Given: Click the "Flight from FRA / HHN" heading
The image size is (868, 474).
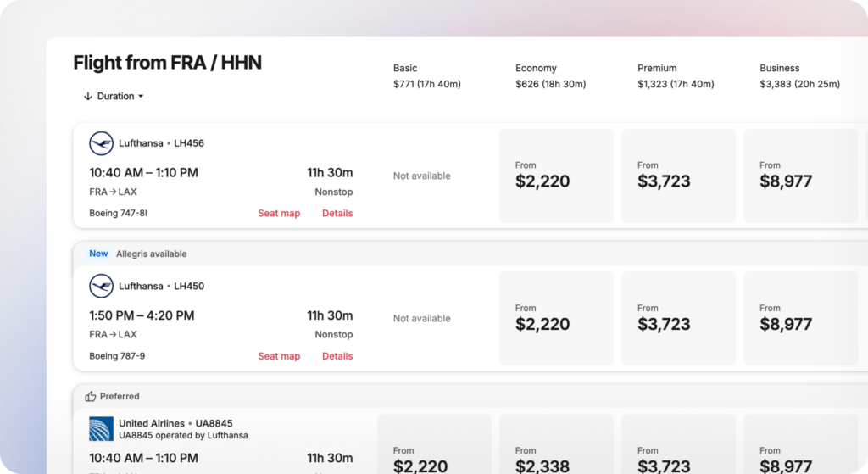Looking at the screenshot, I should pyautogui.click(x=167, y=63).
